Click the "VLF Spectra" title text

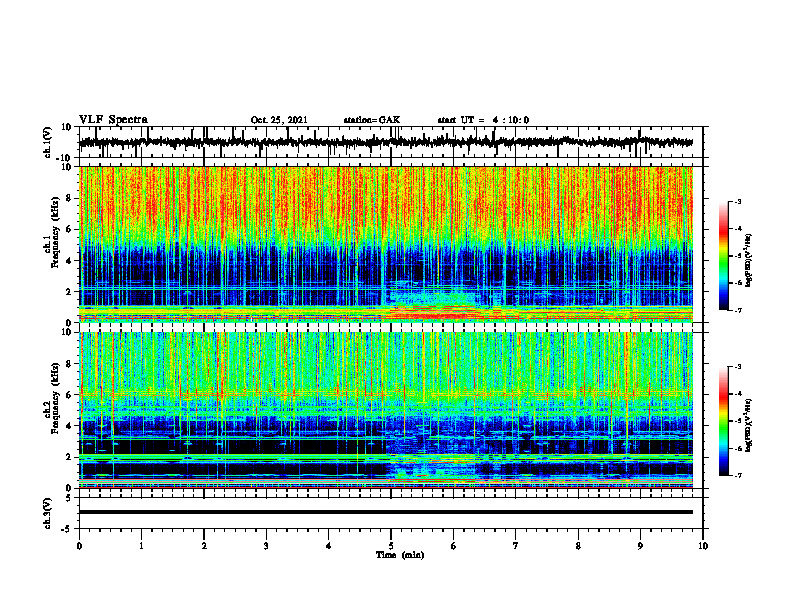(x=113, y=120)
